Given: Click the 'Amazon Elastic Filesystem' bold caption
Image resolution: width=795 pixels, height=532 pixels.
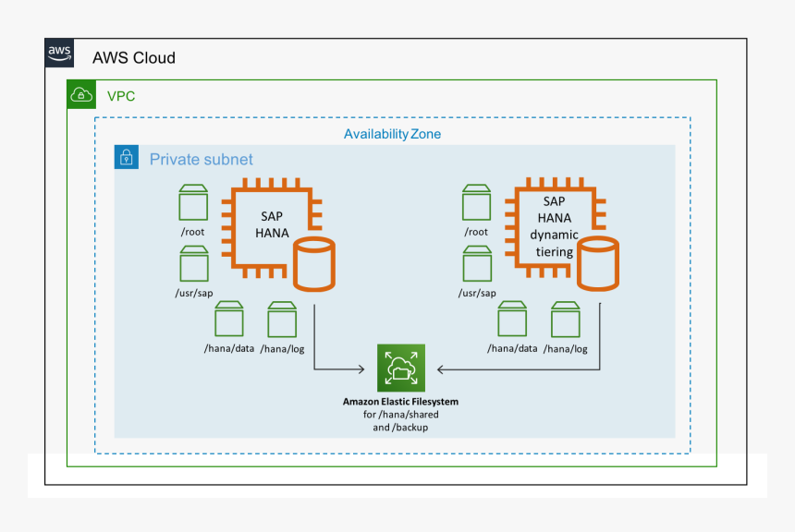Looking at the screenshot, I should pos(400,402).
